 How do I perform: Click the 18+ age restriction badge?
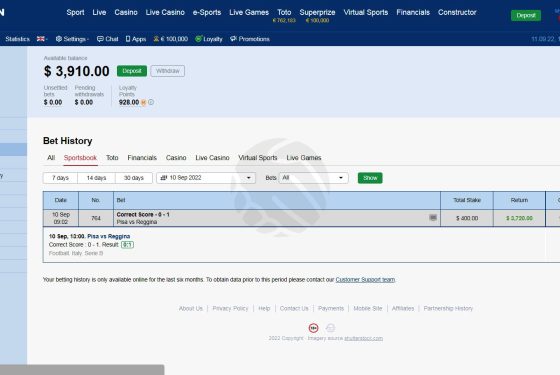[x=314, y=328]
